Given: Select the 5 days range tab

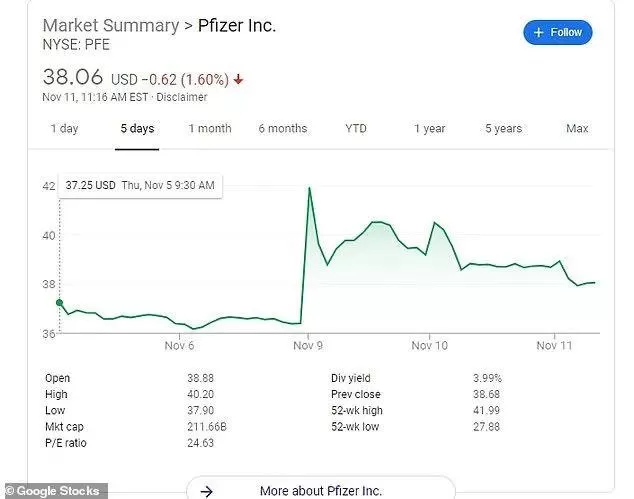Looking at the screenshot, I should 137,129.
